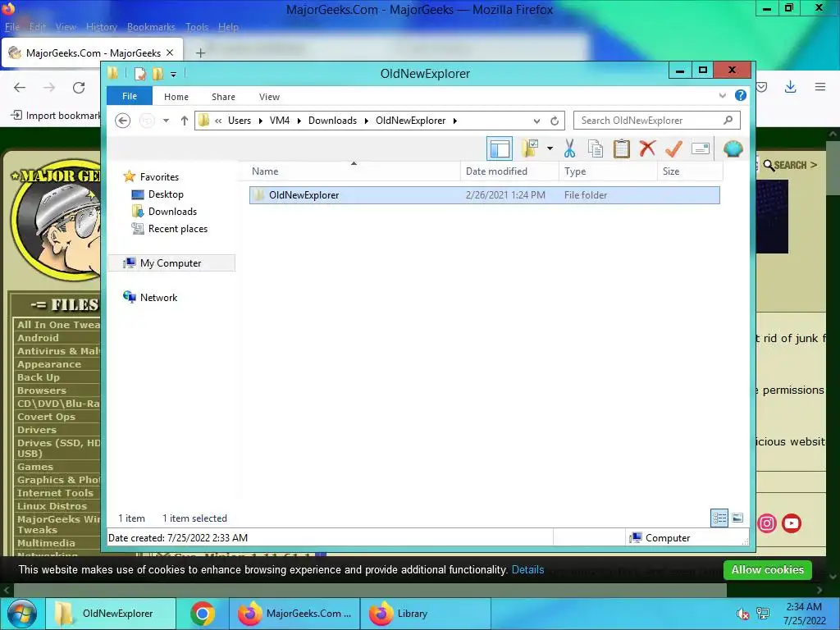
Task: Expand hidden breadcrumb path chevrons
Action: 218,121
